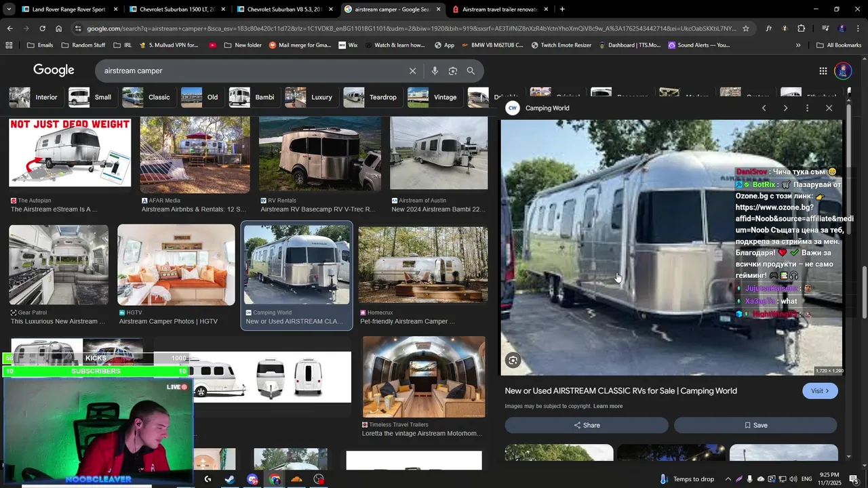The width and height of the screenshot is (868, 488).
Task: Open the Random Stuff bookmark folder
Action: tap(83, 45)
